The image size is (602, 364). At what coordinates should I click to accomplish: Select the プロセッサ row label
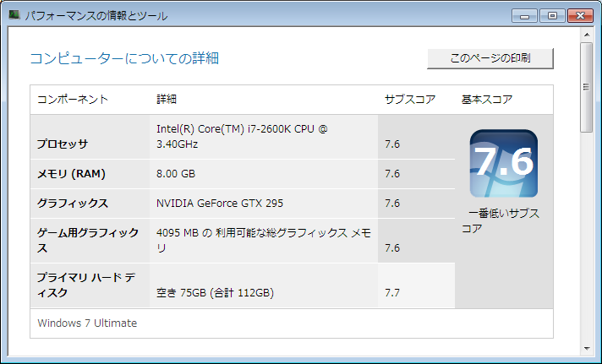coord(63,144)
